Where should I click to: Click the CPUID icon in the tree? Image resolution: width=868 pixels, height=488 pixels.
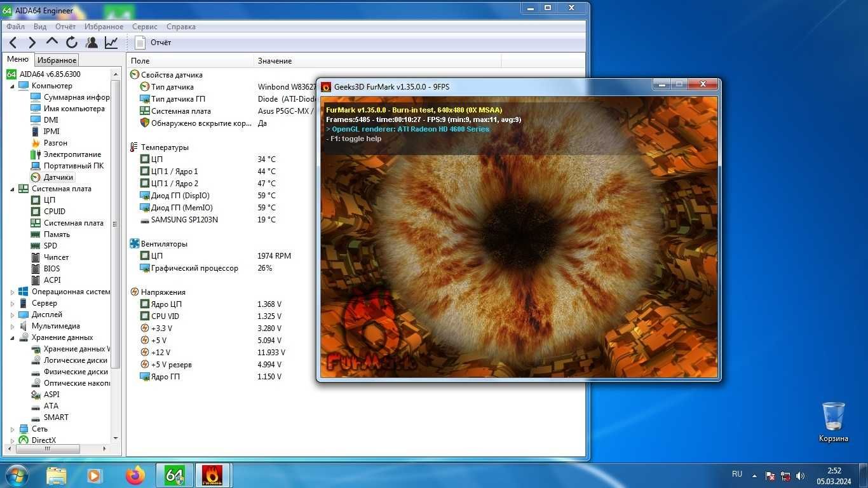(36, 212)
